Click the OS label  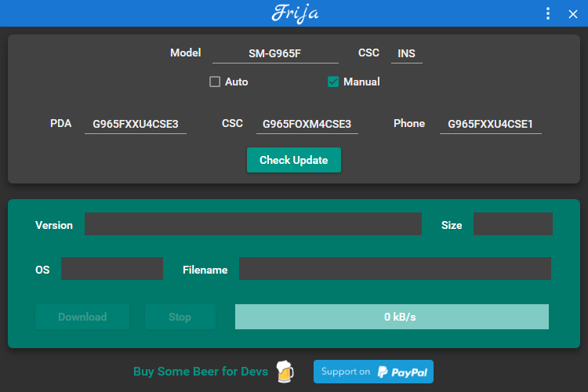pyautogui.click(x=42, y=270)
